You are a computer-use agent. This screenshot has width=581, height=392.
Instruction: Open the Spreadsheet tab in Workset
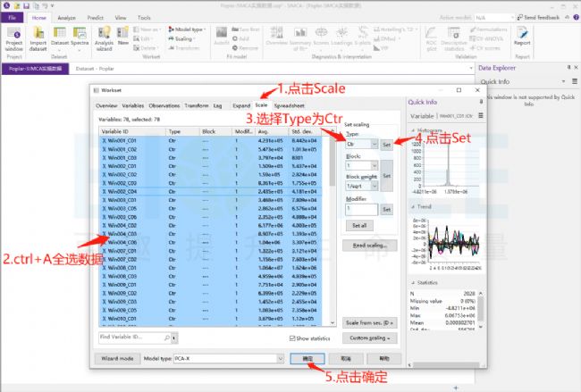pos(289,105)
